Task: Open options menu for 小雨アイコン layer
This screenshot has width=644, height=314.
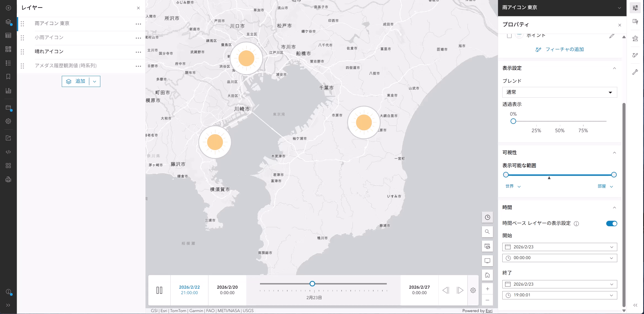Action: coord(138,38)
